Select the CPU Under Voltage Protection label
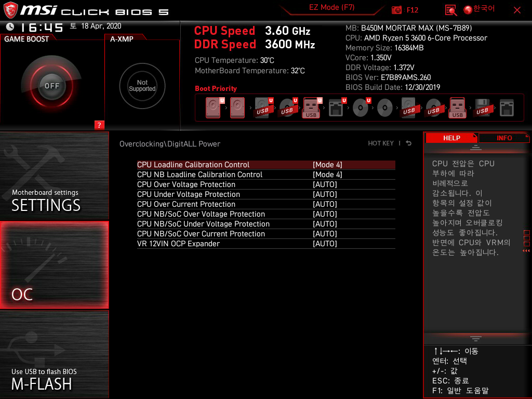 click(x=188, y=194)
